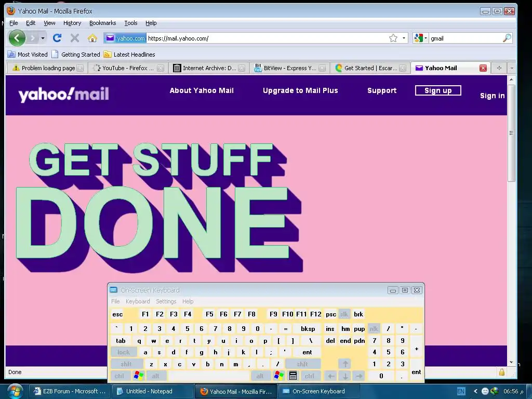This screenshot has height=399, width=532.
Task: Click the esc key on keyboard
Action: [117, 314]
